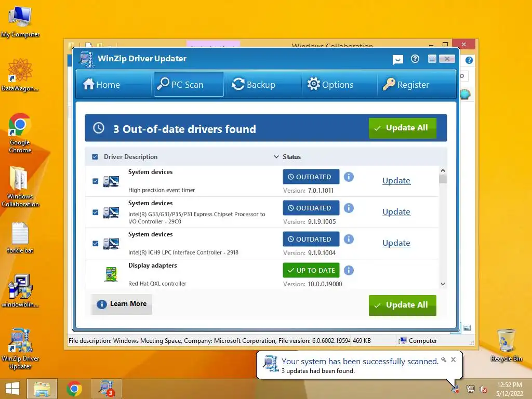Screen dimensions: 532x399
Task: Click the Display adapters row title
Action: pyautogui.click(x=152, y=265)
